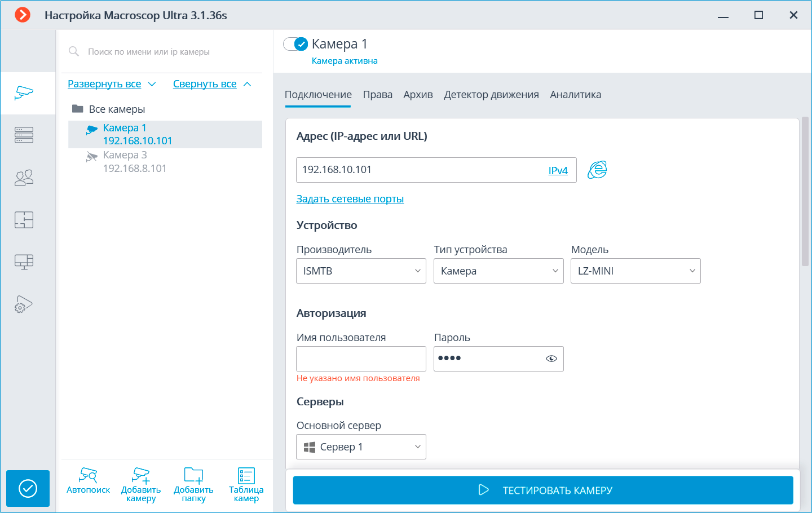Open the Основной сервер dropdown

361,447
